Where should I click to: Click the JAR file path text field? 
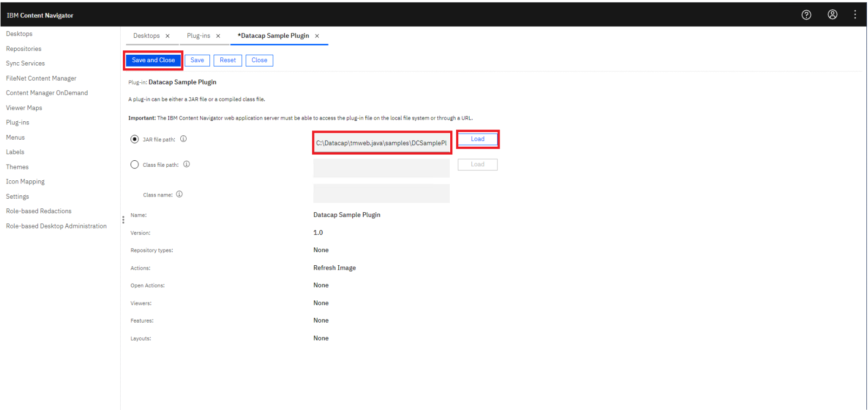(382, 143)
